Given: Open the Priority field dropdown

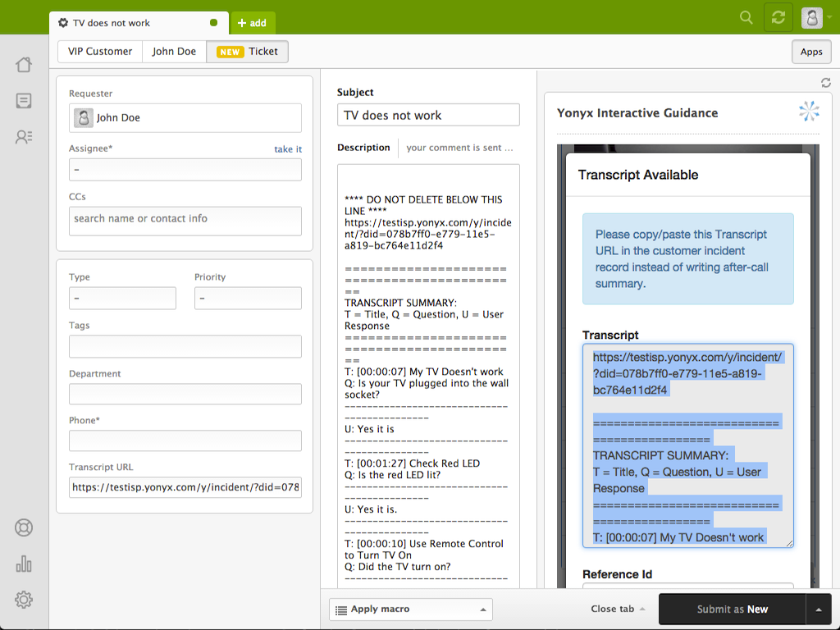Looking at the screenshot, I should tap(248, 299).
